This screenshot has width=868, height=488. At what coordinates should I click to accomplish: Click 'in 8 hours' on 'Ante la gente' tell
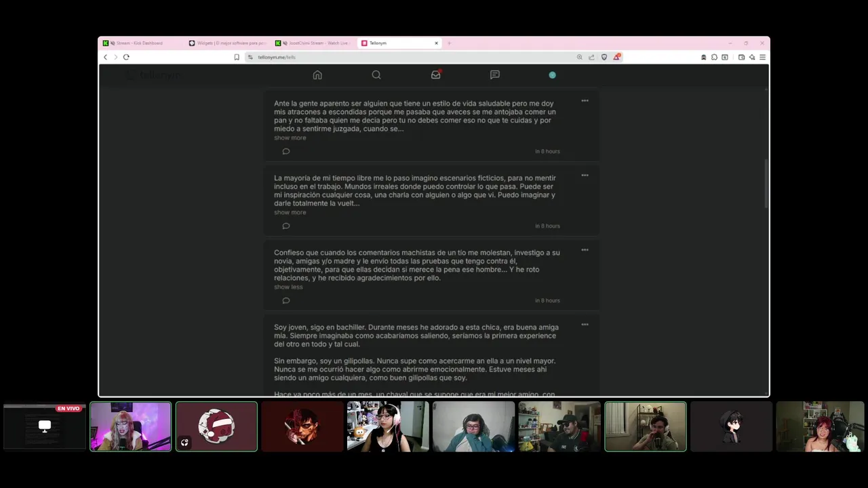[x=547, y=151]
